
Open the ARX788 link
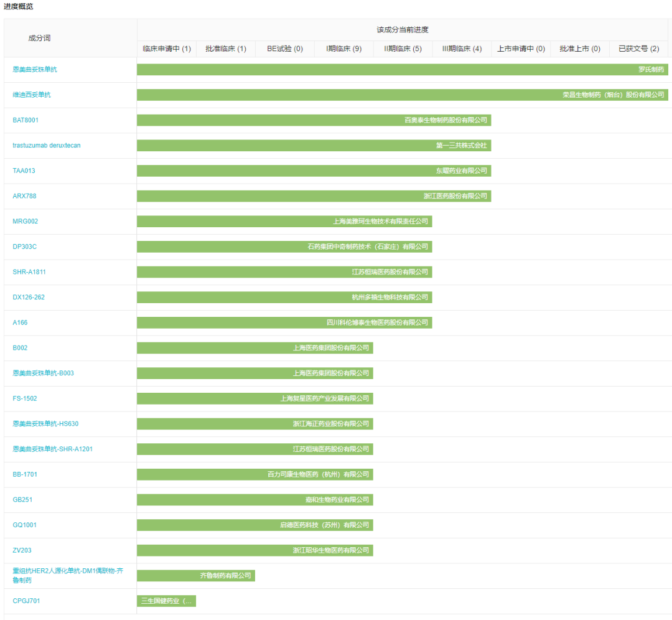click(x=24, y=196)
